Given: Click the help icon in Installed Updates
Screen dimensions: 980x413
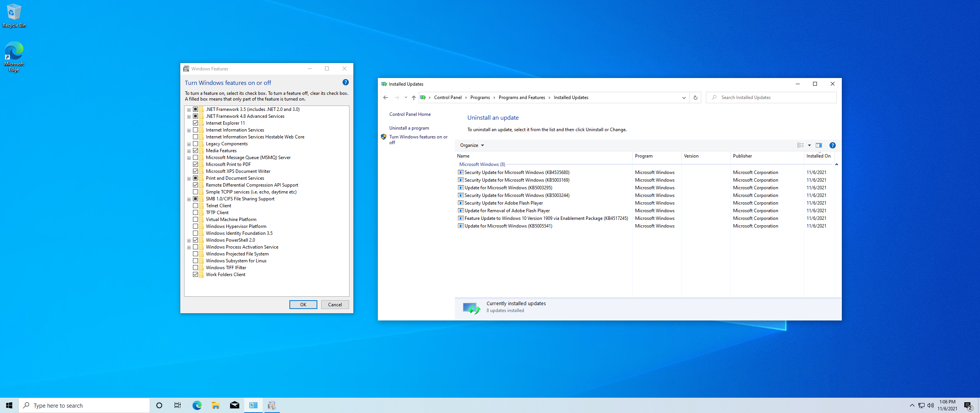Looking at the screenshot, I should 832,145.
